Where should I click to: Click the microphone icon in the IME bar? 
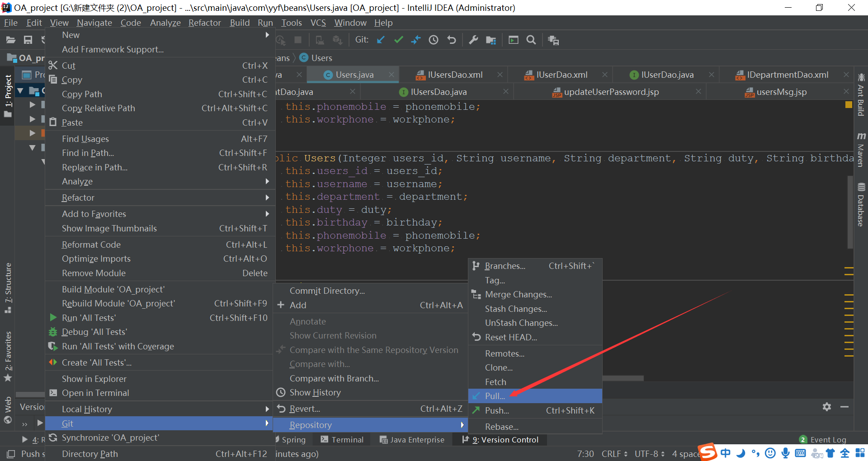[x=786, y=453]
